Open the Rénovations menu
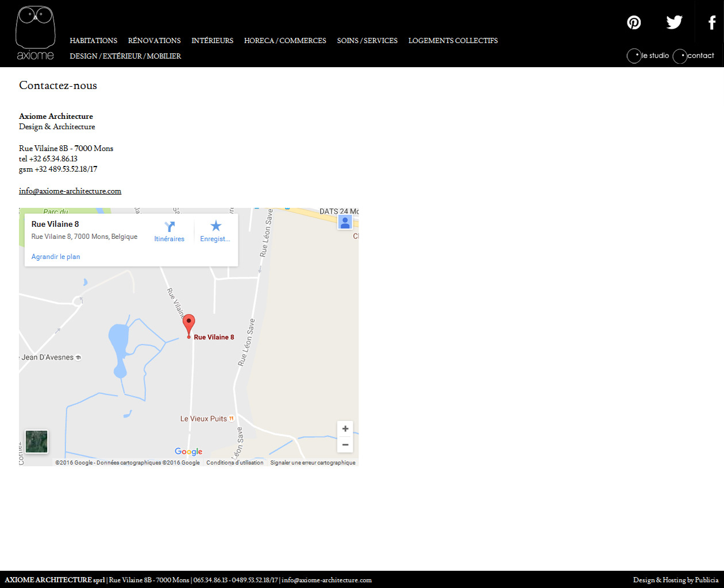Viewport: 724px width, 588px height. [x=155, y=41]
